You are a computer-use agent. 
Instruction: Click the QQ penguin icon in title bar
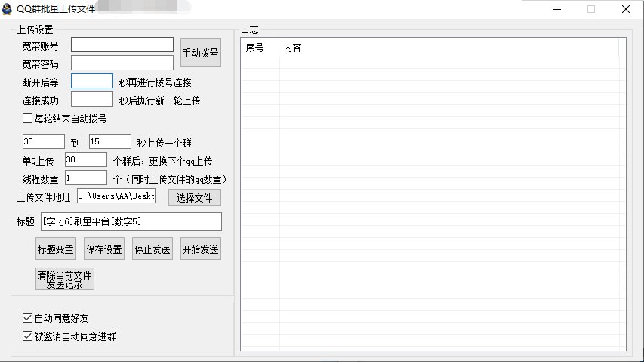click(7, 9)
